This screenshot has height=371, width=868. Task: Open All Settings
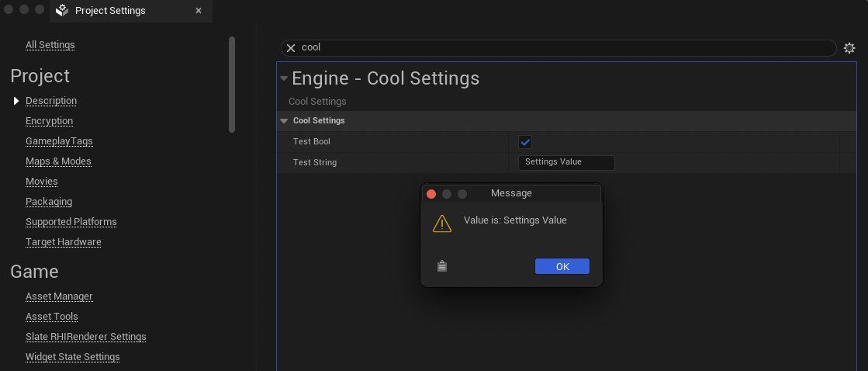[50, 45]
